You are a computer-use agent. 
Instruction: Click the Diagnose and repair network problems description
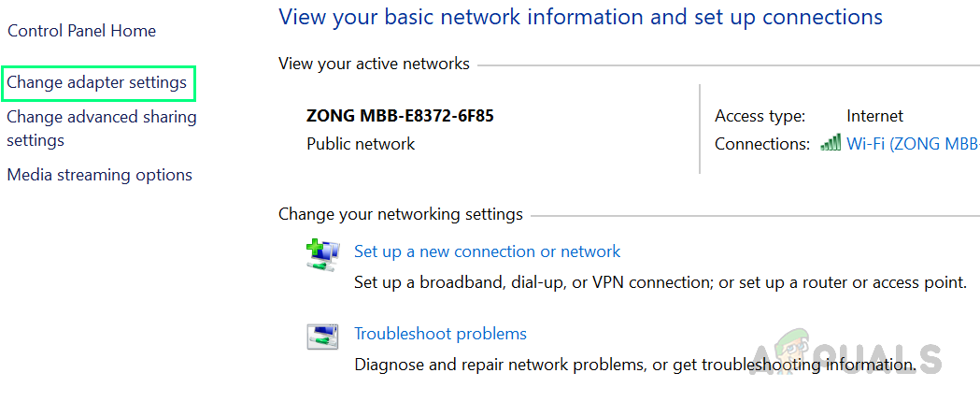tap(634, 364)
